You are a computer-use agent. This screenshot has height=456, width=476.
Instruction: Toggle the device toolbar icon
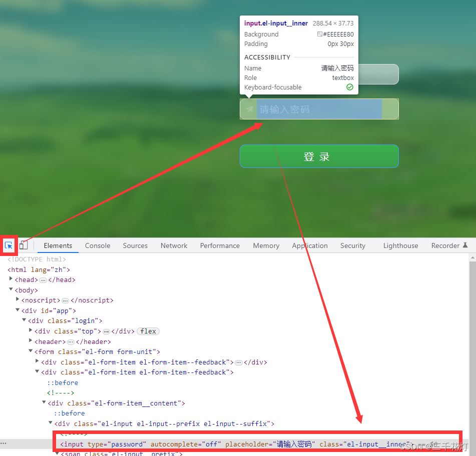[24, 245]
